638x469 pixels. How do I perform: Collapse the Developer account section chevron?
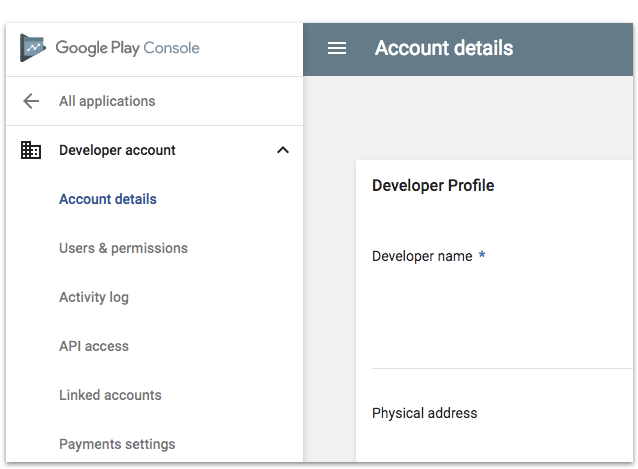(x=283, y=150)
